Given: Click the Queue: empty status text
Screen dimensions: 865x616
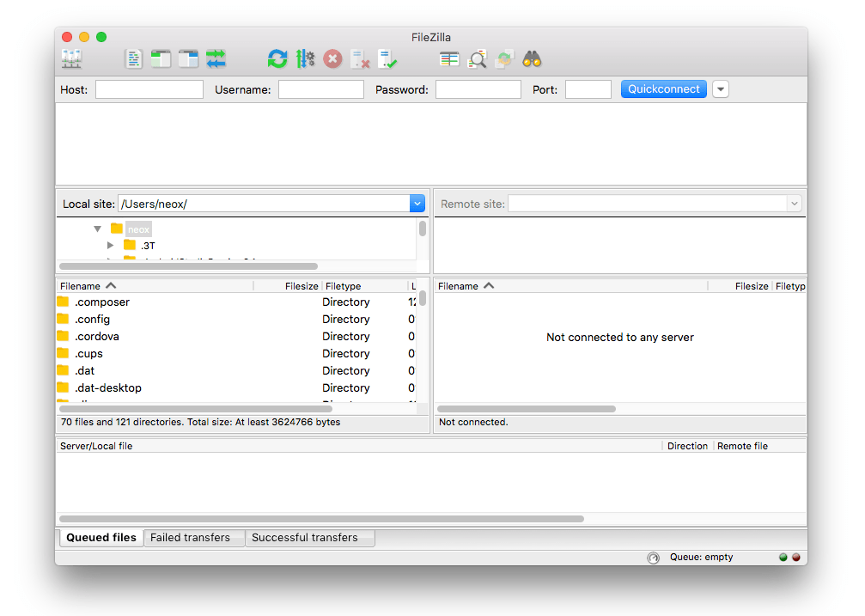Looking at the screenshot, I should tap(701, 557).
